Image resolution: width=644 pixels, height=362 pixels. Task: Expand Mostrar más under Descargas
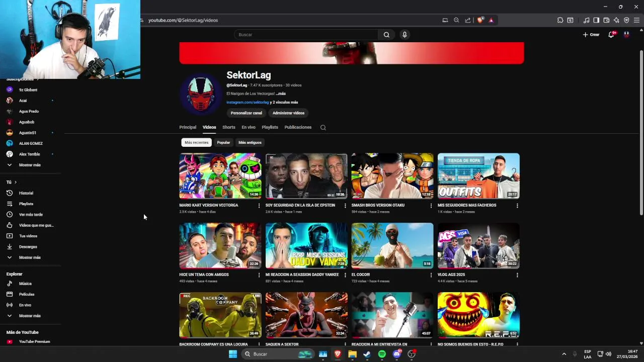click(x=30, y=257)
